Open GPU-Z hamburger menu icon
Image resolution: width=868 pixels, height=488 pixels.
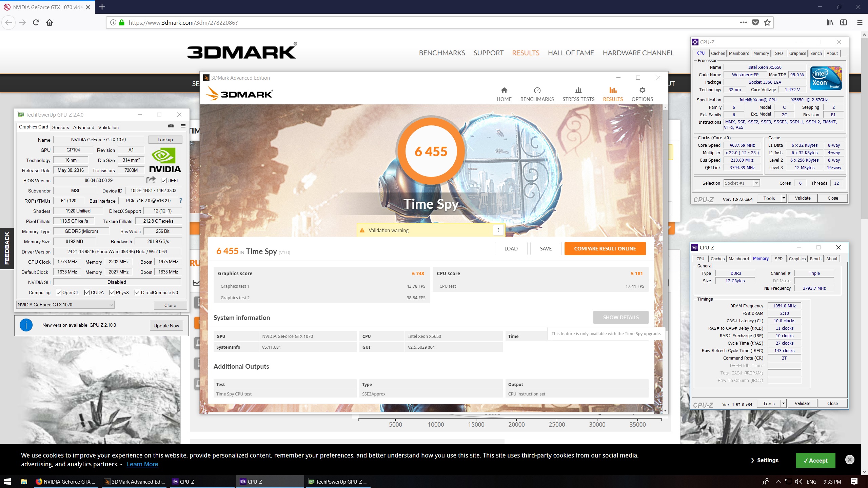[183, 126]
